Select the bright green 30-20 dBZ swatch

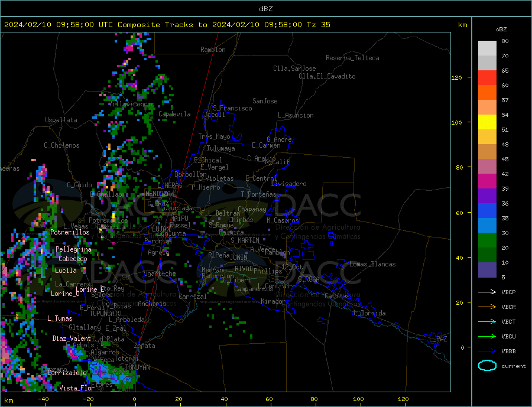pos(487,240)
